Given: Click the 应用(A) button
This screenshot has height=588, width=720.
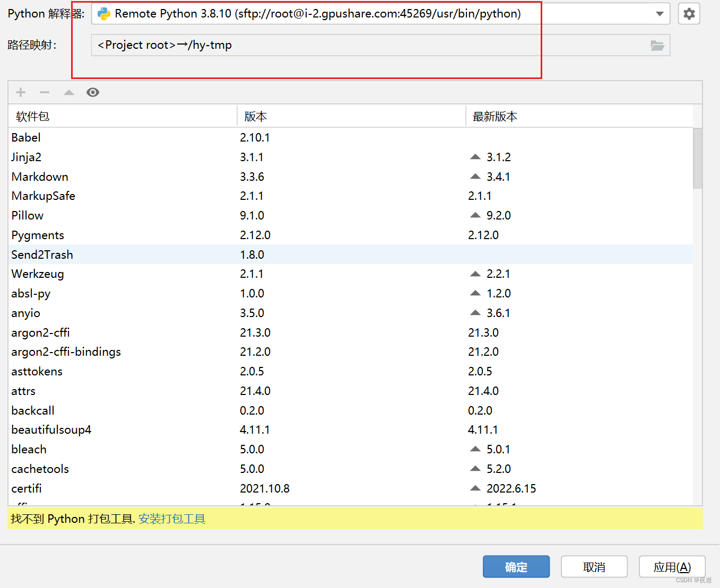Looking at the screenshot, I should [x=672, y=567].
